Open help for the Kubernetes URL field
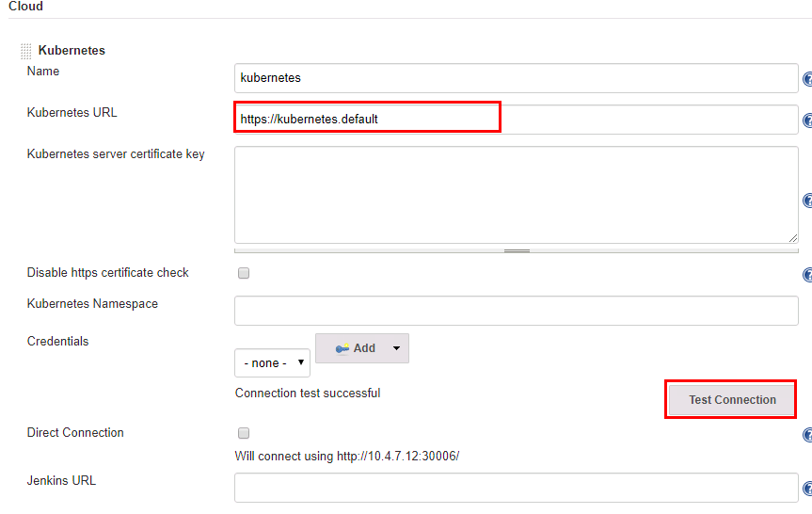This screenshot has height=514, width=812. click(807, 120)
